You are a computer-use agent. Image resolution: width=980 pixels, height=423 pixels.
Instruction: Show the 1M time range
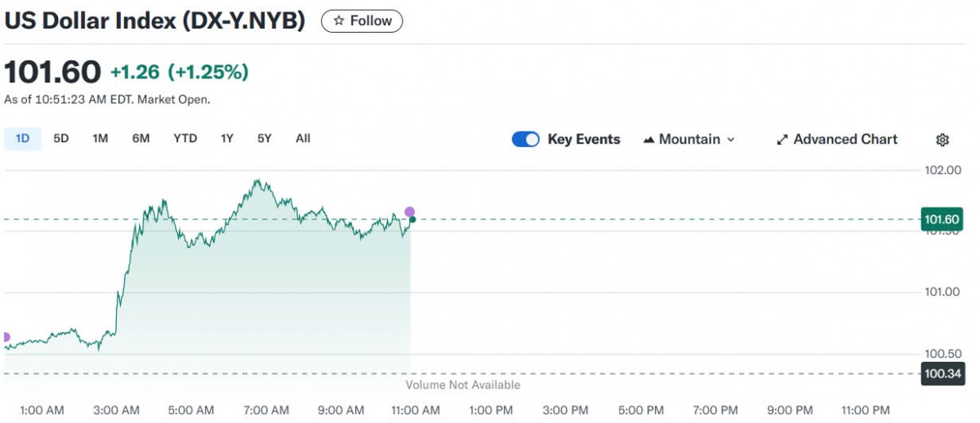coord(100,139)
